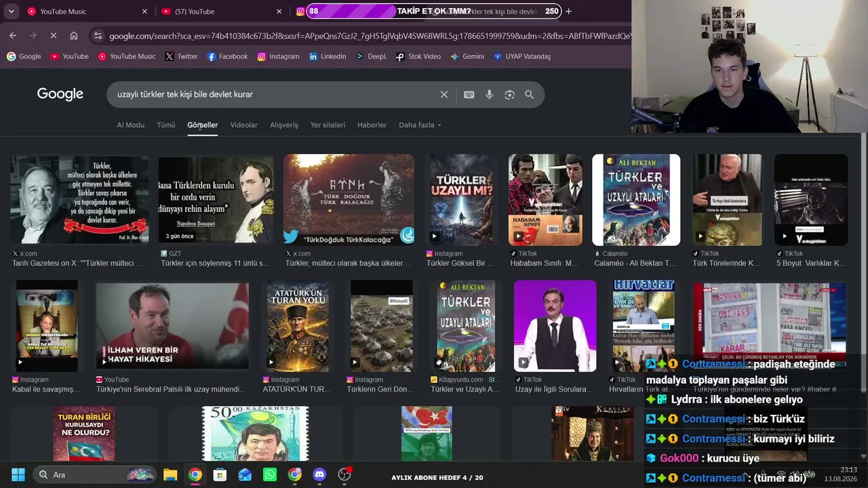Screen dimensions: 868x488
Task: Open the DeepL bookmark
Action: tap(371, 57)
